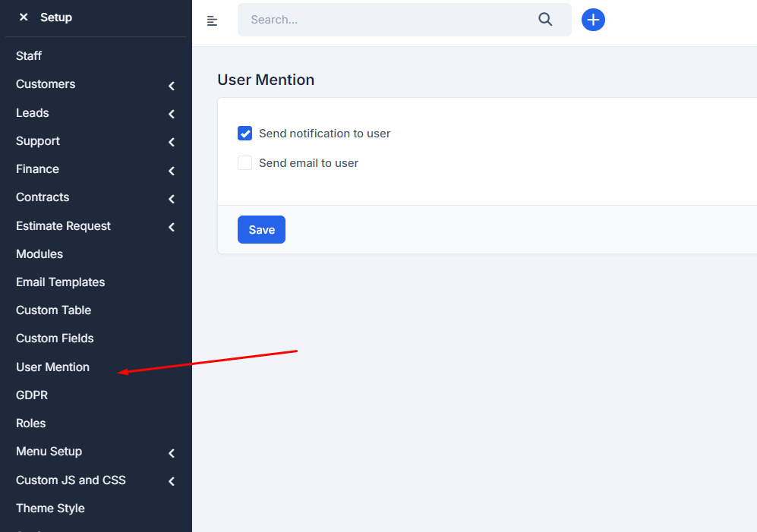Screen dimensions: 757x532
Task: Click inside the Search input field
Action: 380,19
